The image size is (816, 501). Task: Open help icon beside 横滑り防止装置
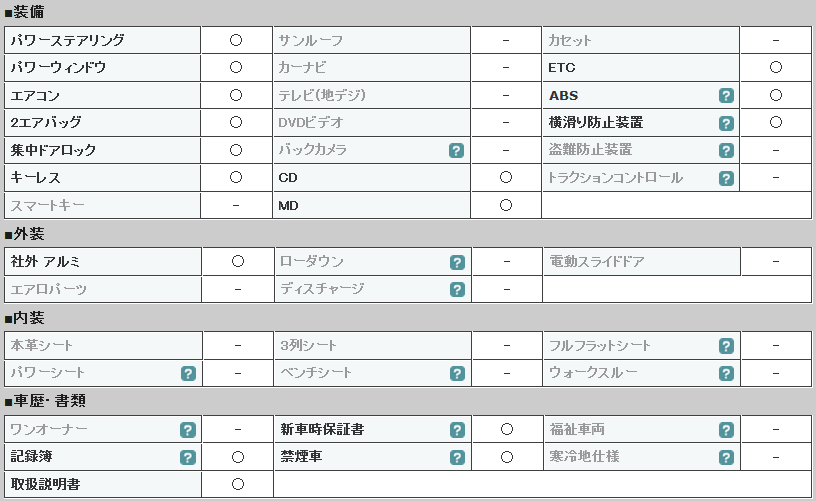726,123
